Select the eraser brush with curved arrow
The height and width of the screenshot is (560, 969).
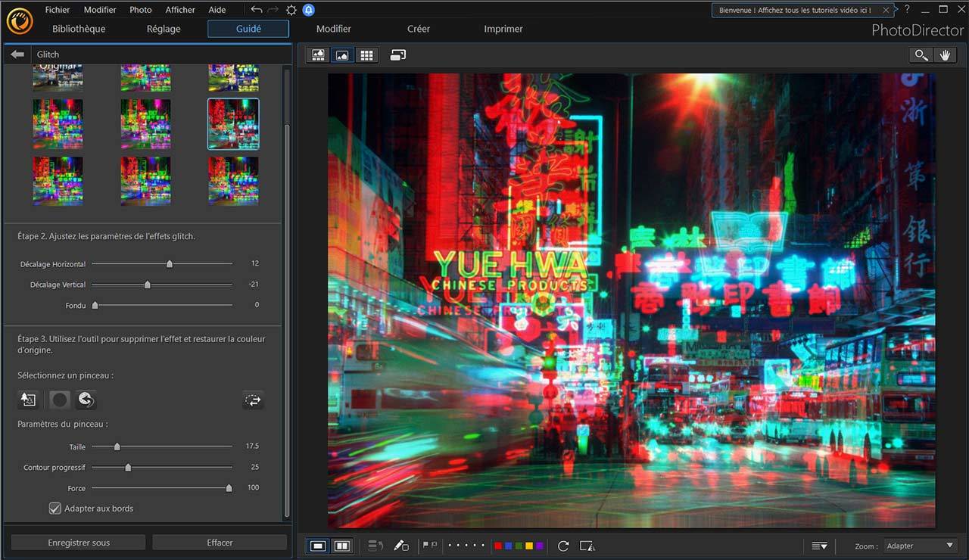[86, 400]
